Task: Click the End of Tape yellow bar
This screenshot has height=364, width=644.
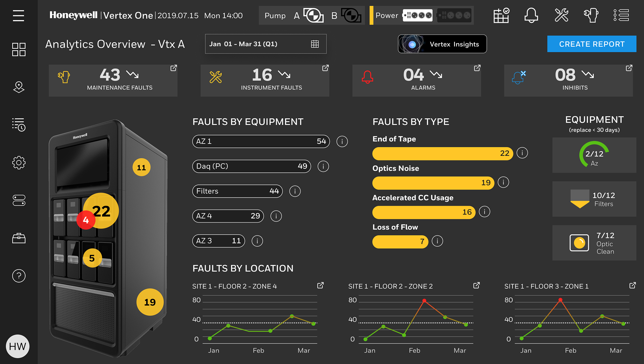Action: point(442,154)
